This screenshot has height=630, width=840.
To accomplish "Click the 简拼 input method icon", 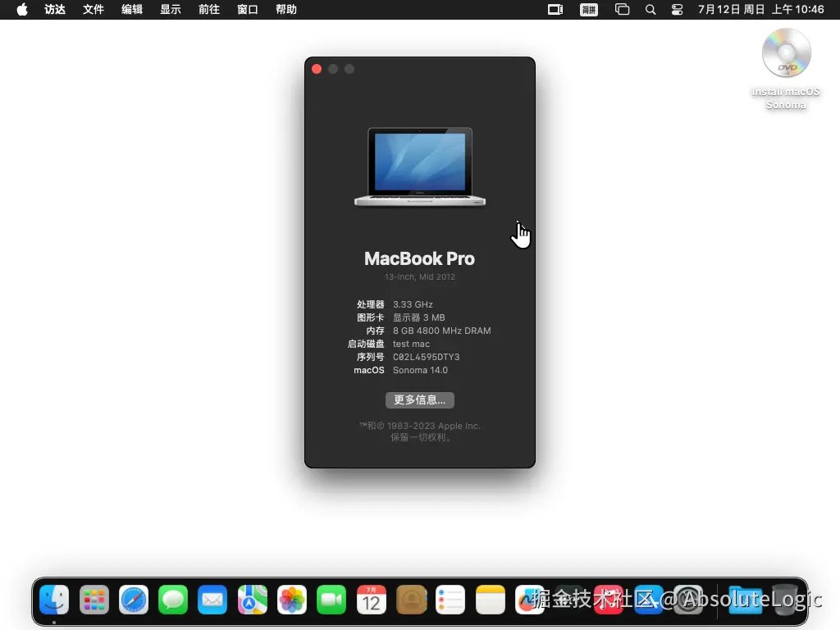I will tap(589, 10).
